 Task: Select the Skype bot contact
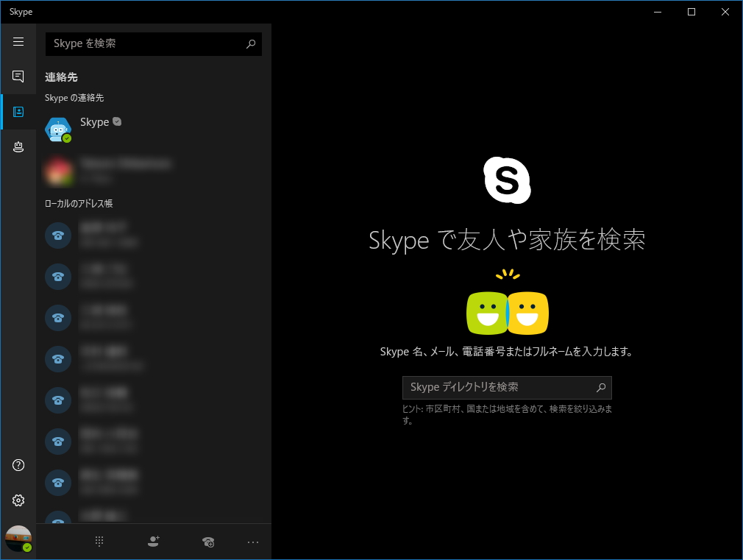click(154, 129)
